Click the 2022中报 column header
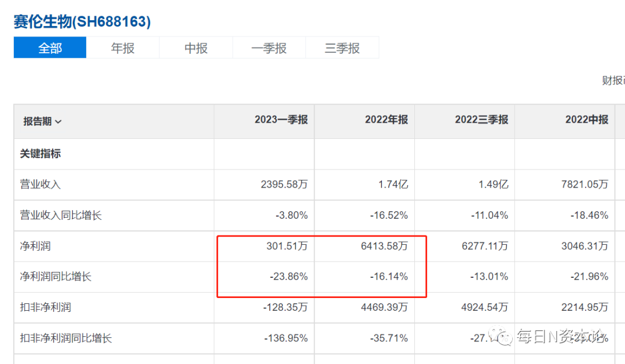Viewport: 625px width, 364px height. tap(587, 120)
